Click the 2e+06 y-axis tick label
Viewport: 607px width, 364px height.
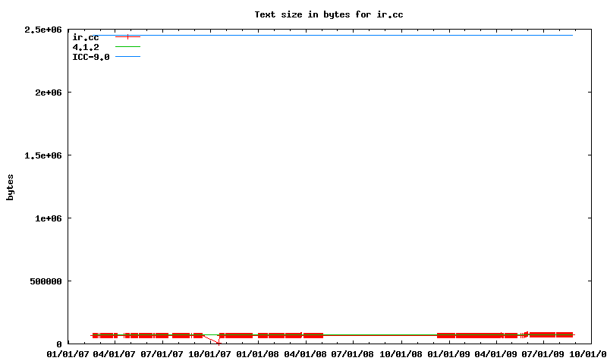[x=46, y=93]
